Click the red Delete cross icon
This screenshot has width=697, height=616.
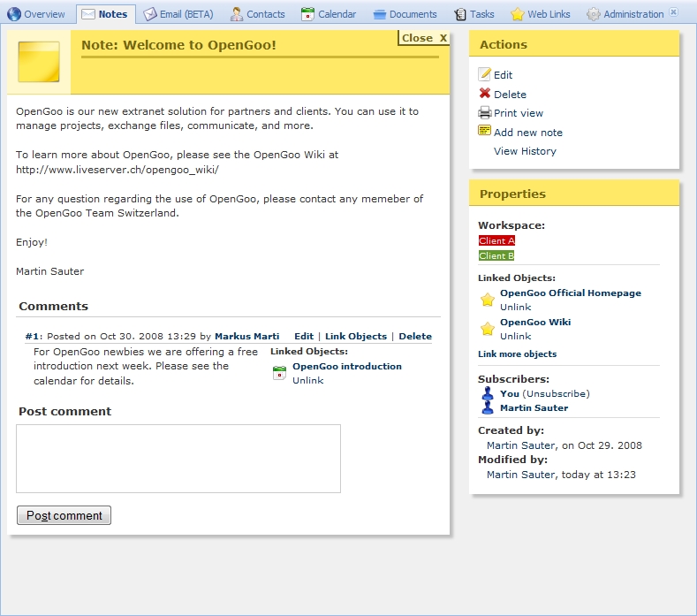pyautogui.click(x=484, y=94)
